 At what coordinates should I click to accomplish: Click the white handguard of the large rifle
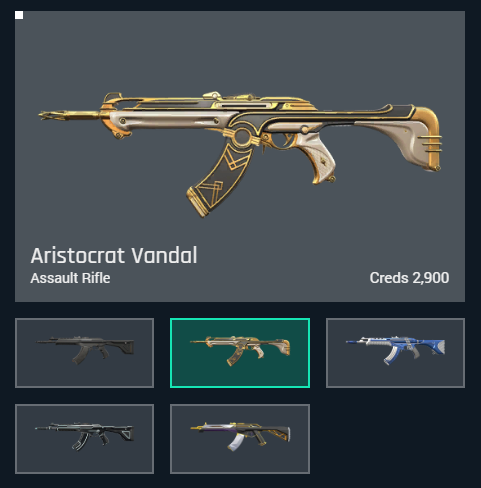click(172, 120)
